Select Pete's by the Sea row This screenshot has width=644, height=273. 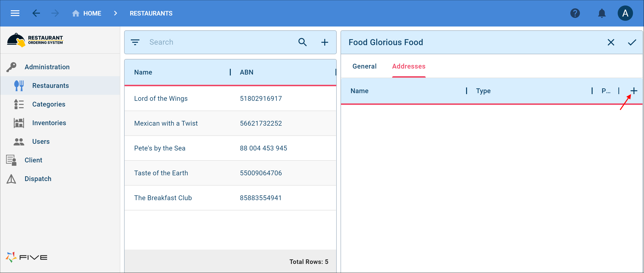[x=230, y=148]
